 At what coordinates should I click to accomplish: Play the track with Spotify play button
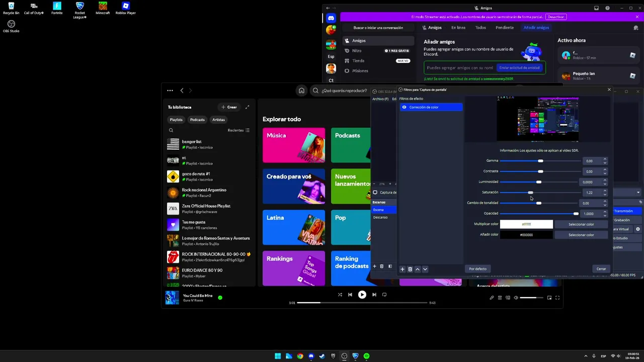pyautogui.click(x=362, y=295)
